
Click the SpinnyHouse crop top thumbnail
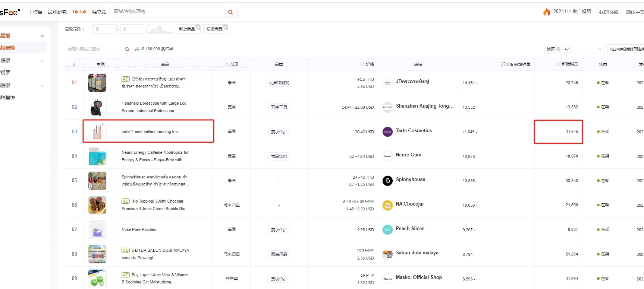(x=97, y=181)
